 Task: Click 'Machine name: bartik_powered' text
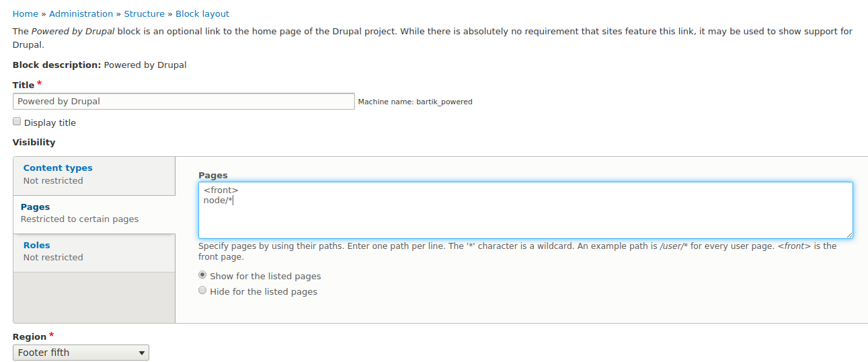pos(415,102)
